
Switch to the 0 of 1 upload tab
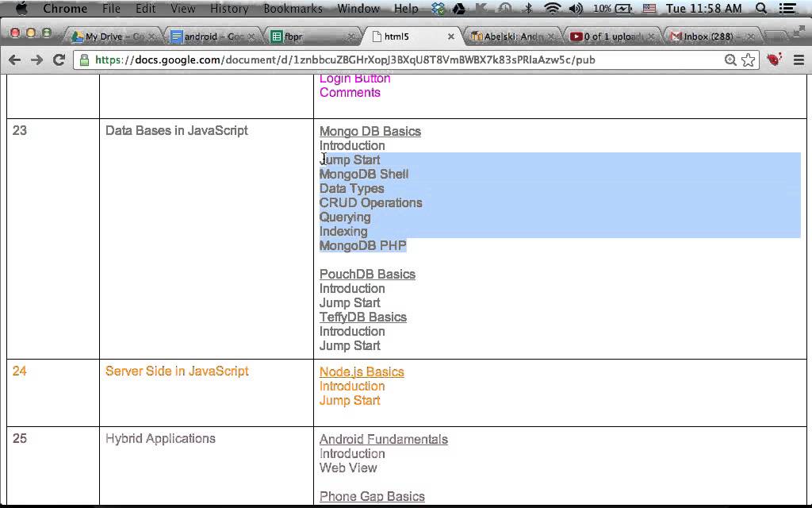[612, 37]
